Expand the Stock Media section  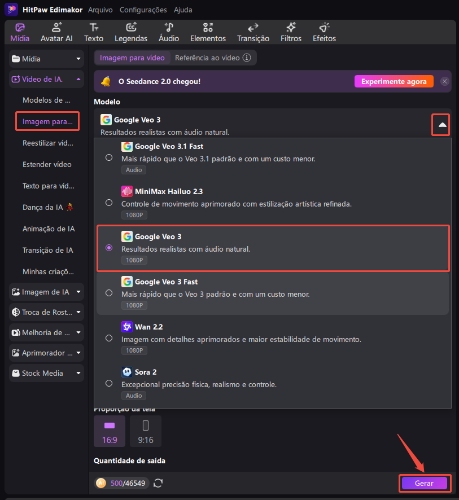[46, 373]
